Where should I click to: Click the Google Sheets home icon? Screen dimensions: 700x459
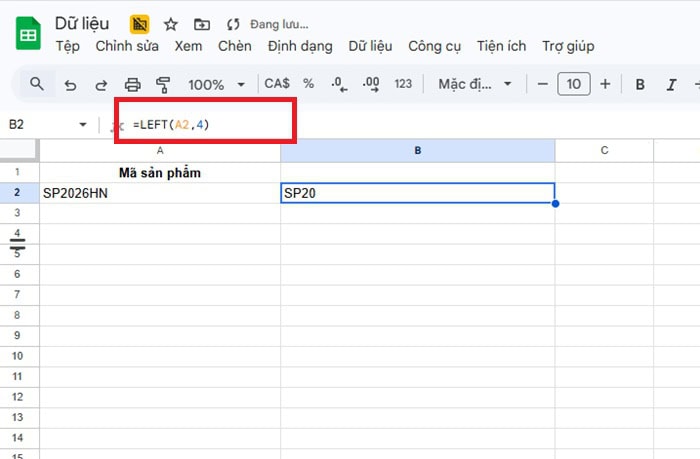(28, 34)
